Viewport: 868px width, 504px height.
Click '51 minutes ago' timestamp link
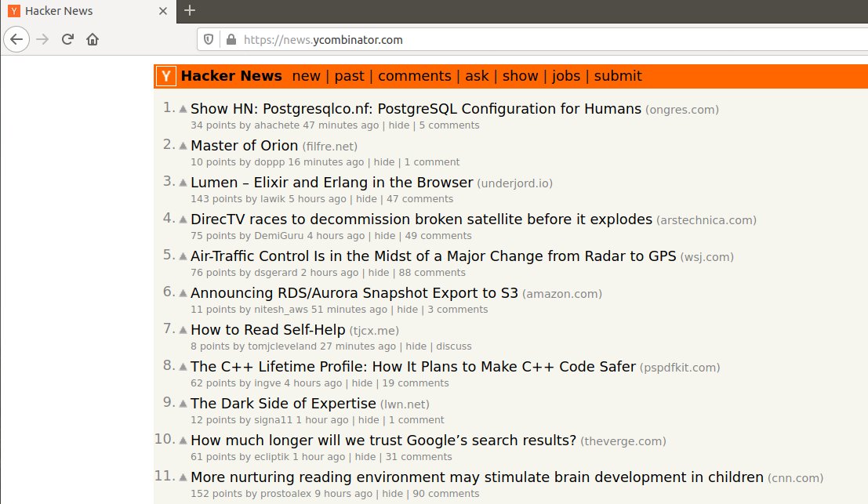tap(349, 310)
